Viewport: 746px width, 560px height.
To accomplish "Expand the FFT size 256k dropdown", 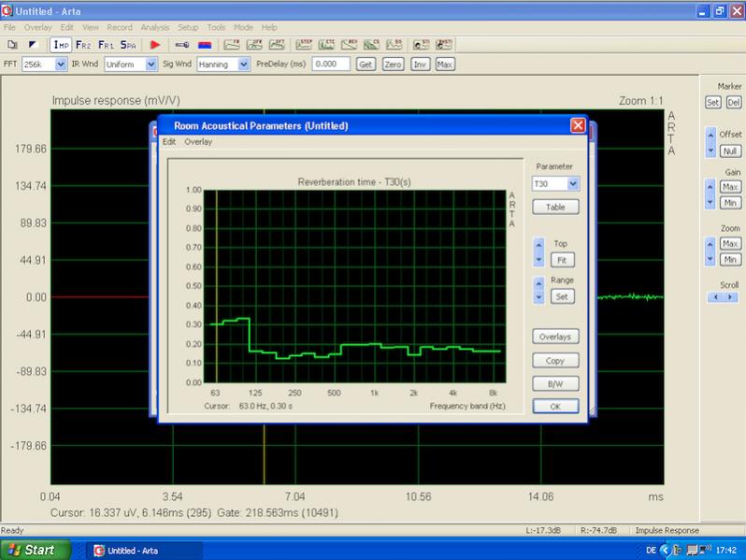I will (x=62, y=65).
